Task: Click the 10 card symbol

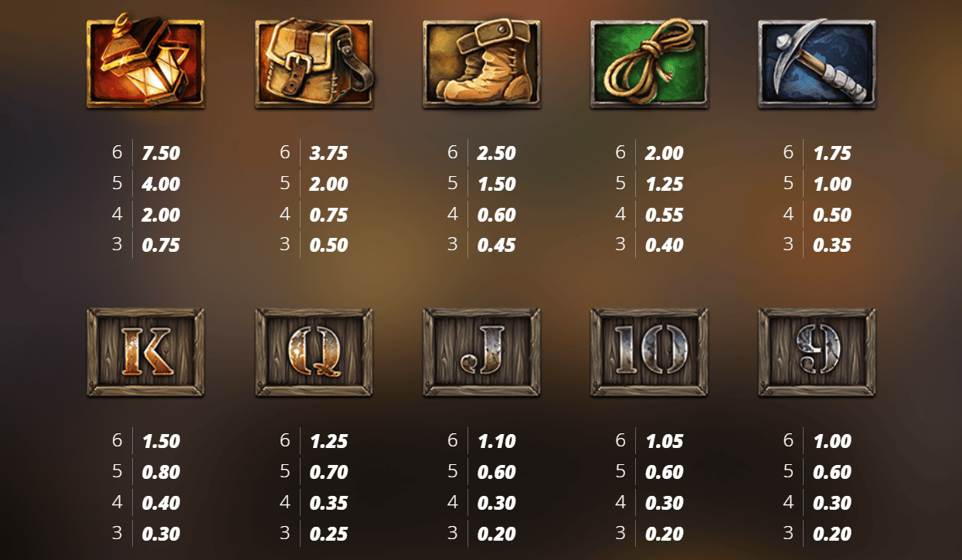Action: [649, 353]
